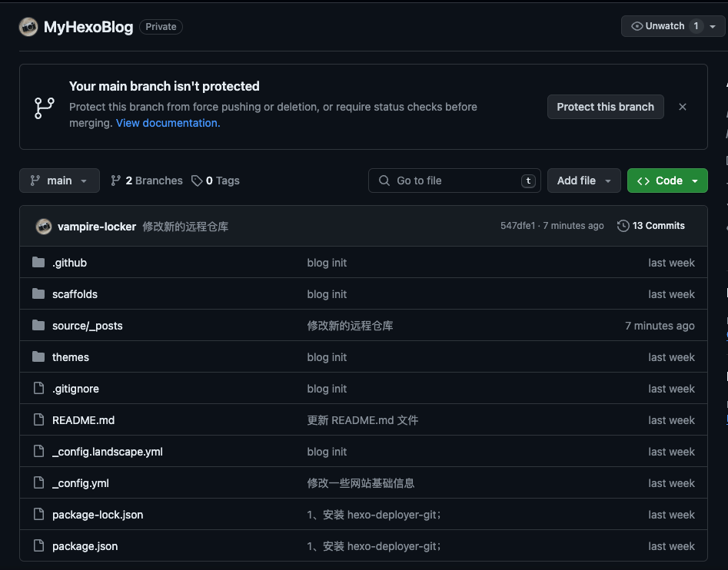Focus the Go to file search field
This screenshot has width=728, height=570.
tap(454, 181)
